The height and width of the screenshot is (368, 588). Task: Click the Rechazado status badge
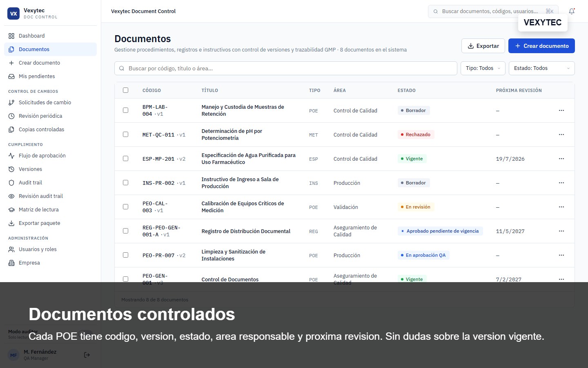416,135
